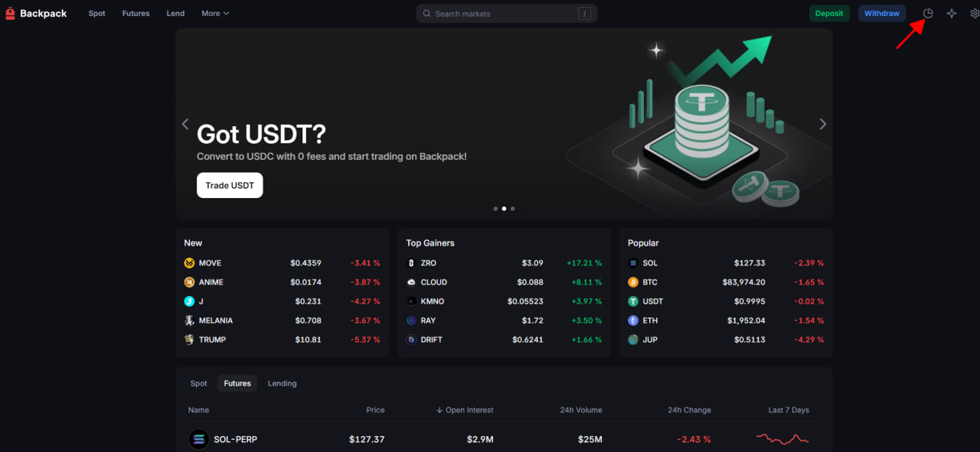
Task: Click the SOL-PERP market icon
Action: [199, 439]
